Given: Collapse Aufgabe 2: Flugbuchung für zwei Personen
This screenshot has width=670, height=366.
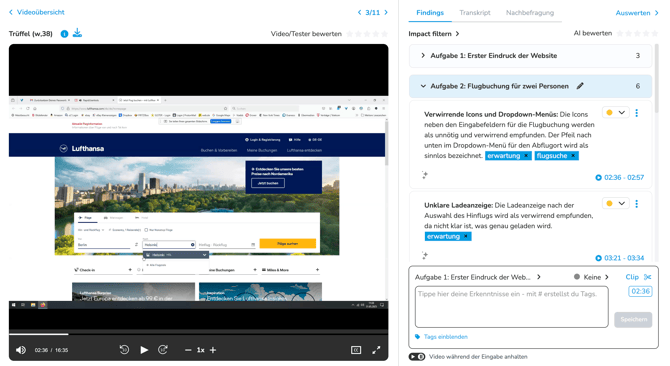Looking at the screenshot, I should coord(530,86).
